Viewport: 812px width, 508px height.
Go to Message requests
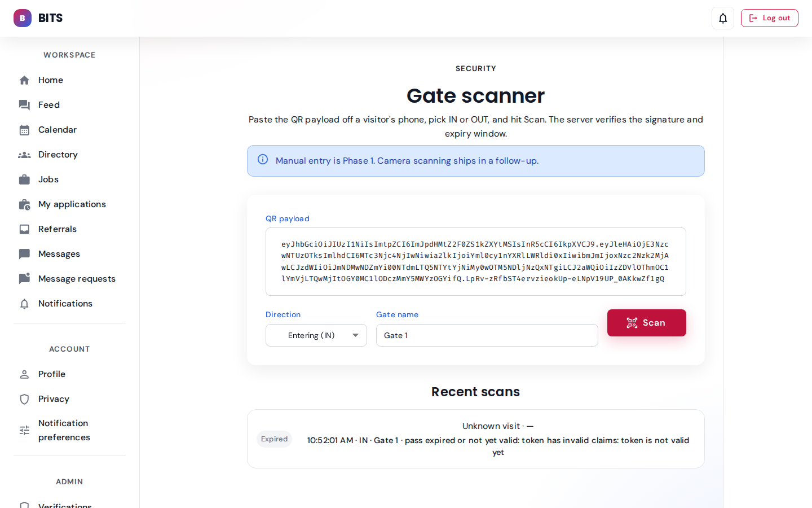[77, 279]
